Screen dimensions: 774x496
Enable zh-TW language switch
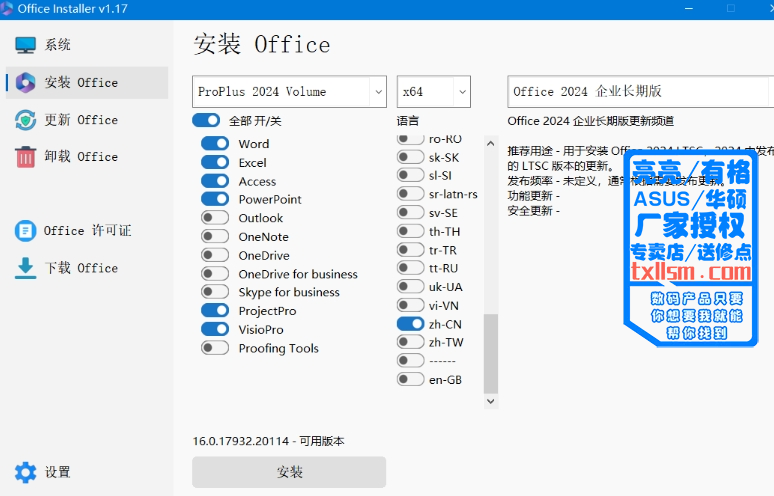(410, 342)
